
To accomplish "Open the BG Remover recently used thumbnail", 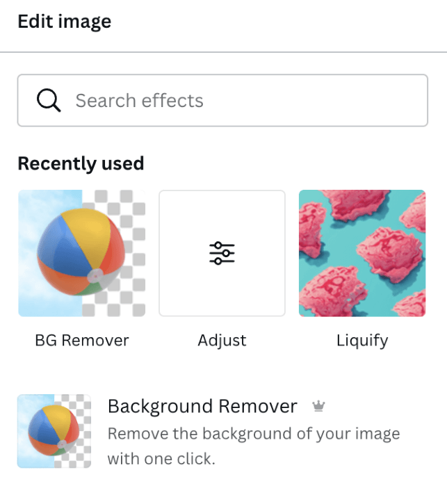I will [x=81, y=253].
